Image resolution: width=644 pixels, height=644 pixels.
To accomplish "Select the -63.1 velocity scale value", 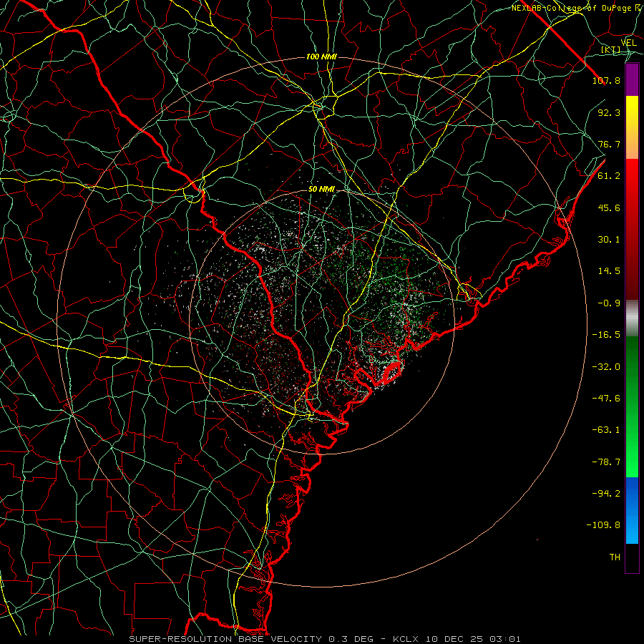I will click(606, 430).
